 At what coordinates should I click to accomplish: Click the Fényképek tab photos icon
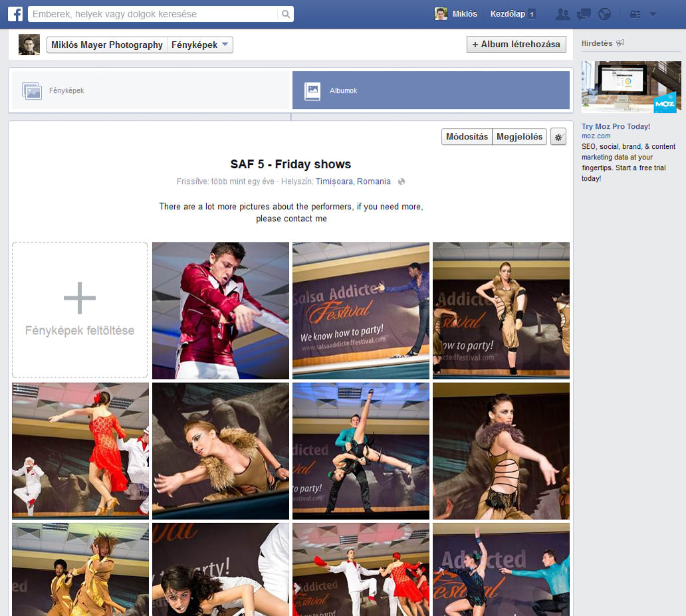point(32,91)
